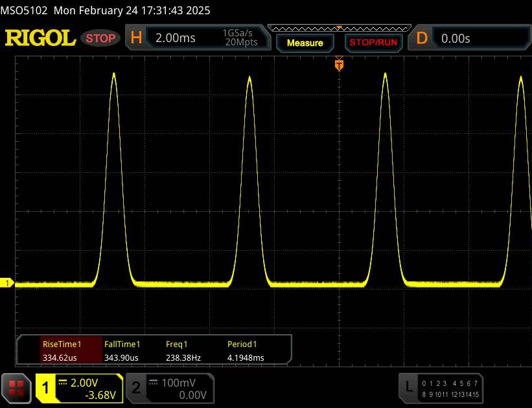Click channel 2 0.00V offset value
The width and height of the screenshot is (532, 408).
point(192,395)
